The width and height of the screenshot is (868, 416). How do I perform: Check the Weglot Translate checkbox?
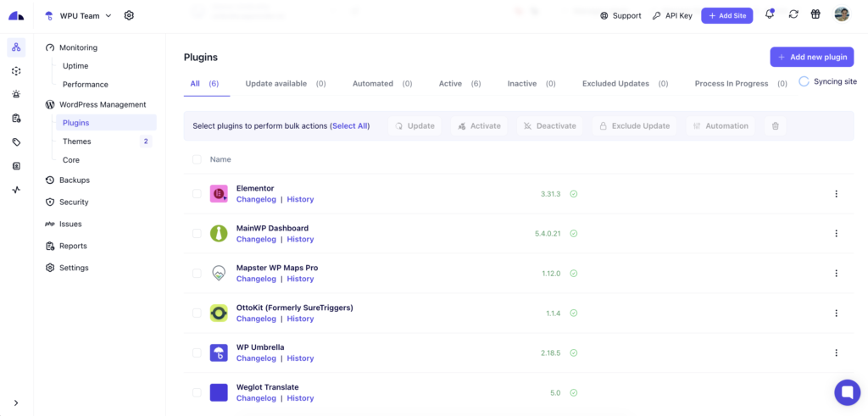pos(197,393)
